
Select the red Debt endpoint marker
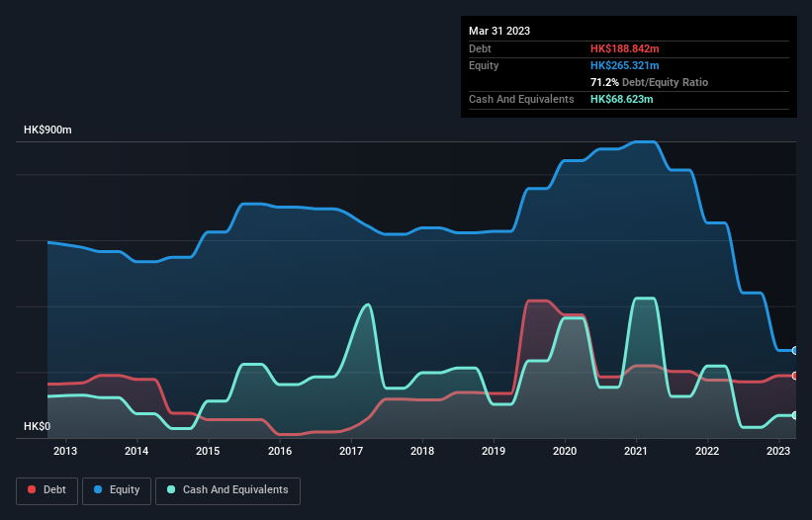(x=795, y=376)
